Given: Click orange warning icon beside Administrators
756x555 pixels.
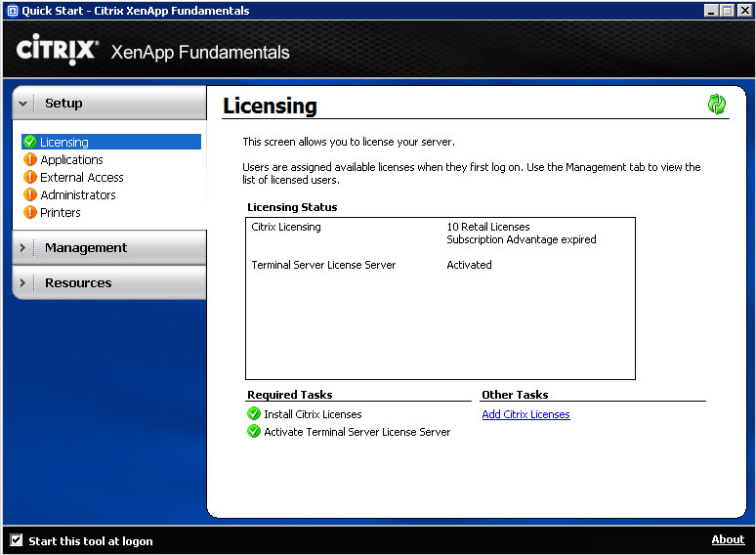Looking at the screenshot, I should pos(30,194).
